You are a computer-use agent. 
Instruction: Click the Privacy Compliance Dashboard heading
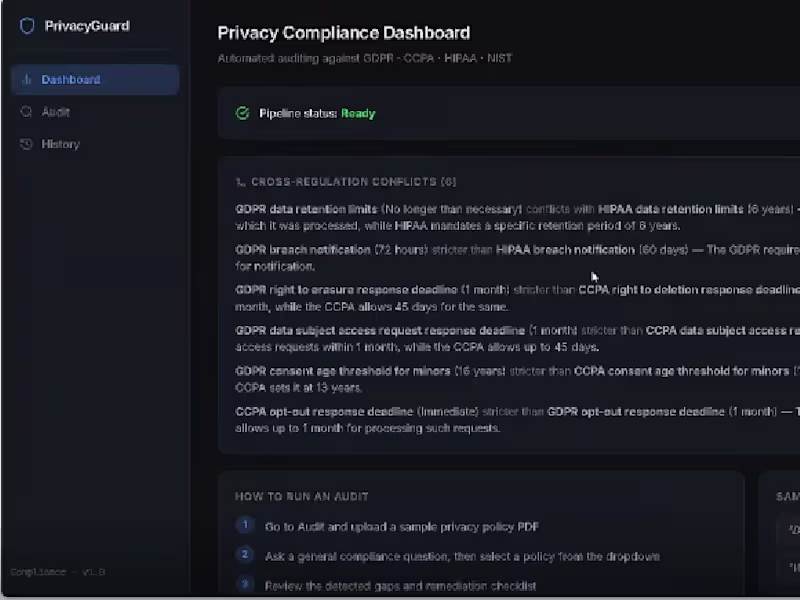(344, 33)
